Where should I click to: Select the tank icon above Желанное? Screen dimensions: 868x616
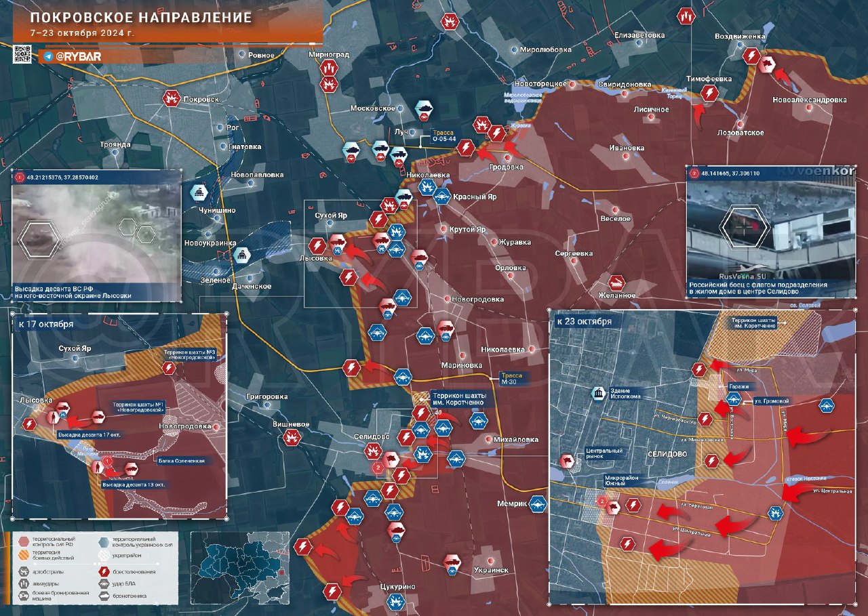(x=616, y=283)
